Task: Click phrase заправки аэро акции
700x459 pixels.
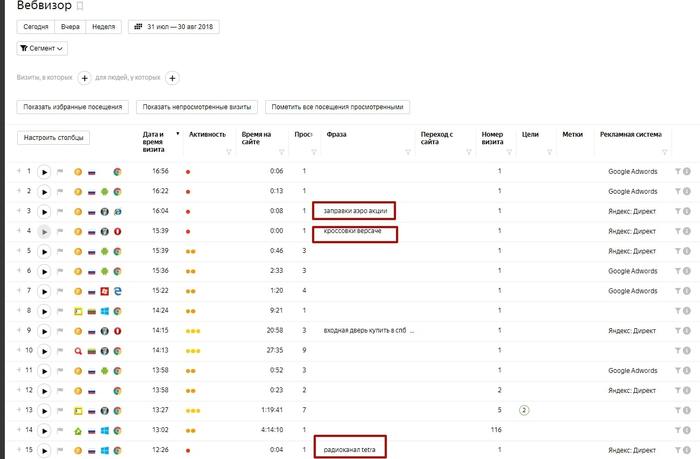Action: pos(355,211)
